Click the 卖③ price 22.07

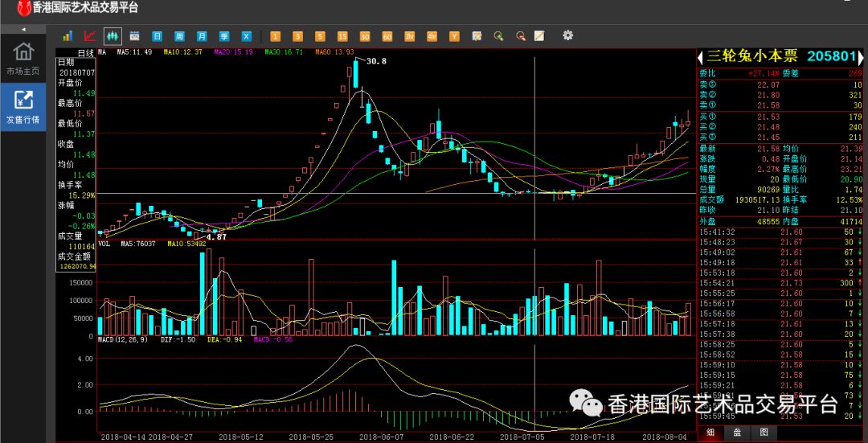768,84
